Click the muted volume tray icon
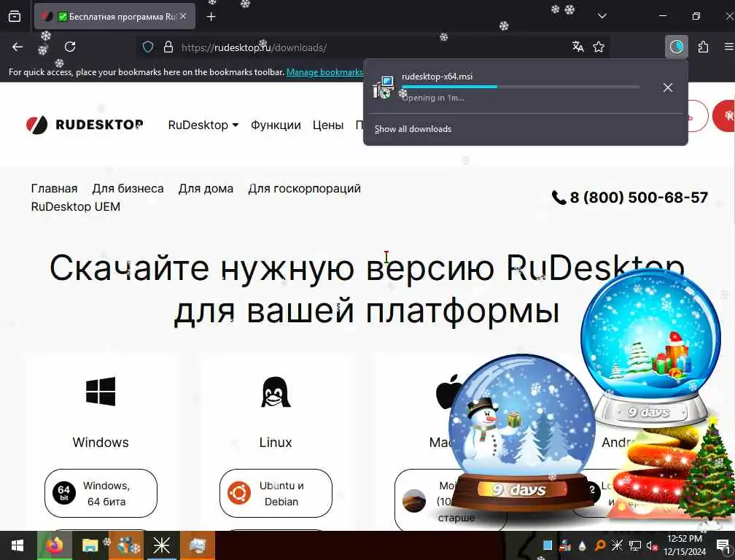Image resolution: width=735 pixels, height=560 pixels. 652,545
